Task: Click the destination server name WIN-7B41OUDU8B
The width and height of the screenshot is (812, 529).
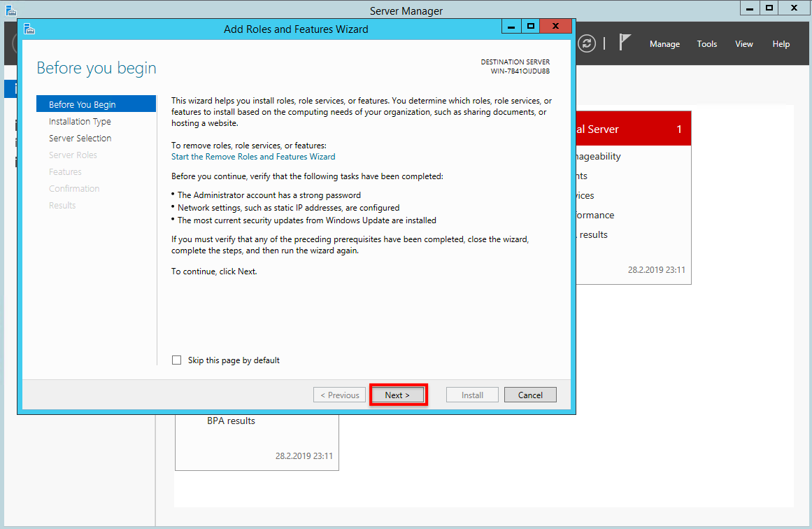Action: [520, 71]
